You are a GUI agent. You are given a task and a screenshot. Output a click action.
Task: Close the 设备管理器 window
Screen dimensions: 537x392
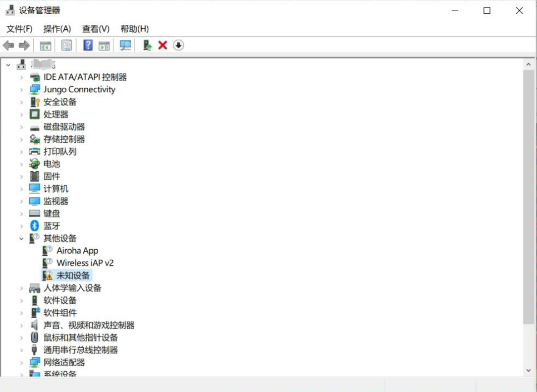pos(519,10)
